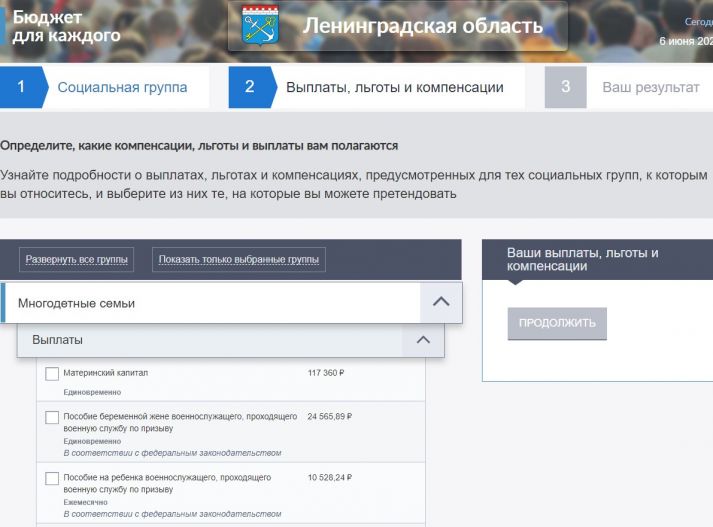Click Показать только выбранные группы

[x=239, y=260]
